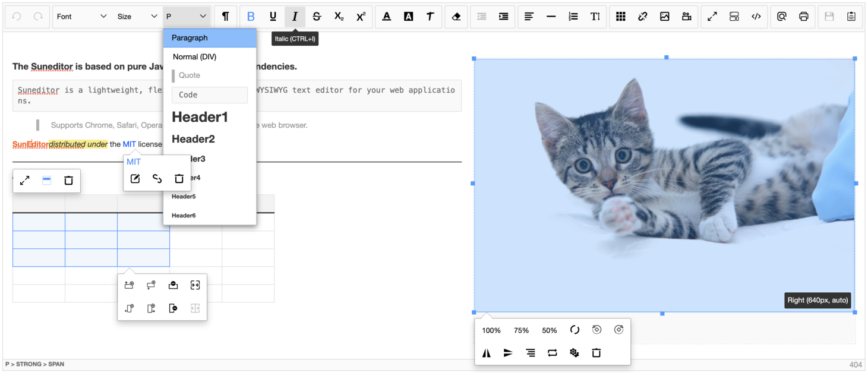The width and height of the screenshot is (868, 373).
Task: Apply Header5 format
Action: pyautogui.click(x=210, y=197)
